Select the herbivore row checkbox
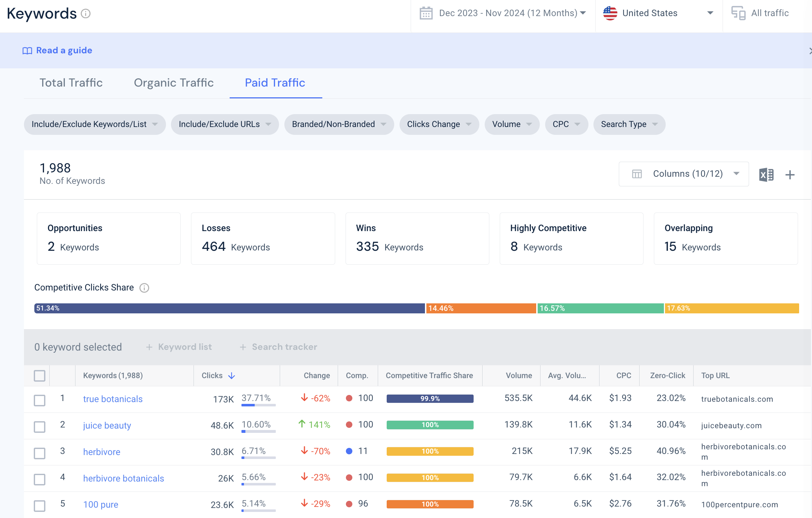Image resolution: width=812 pixels, height=518 pixels. point(40,453)
